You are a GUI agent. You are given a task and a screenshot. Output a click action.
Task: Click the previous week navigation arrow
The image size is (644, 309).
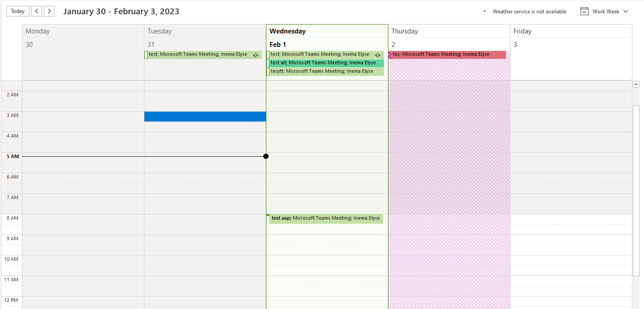pos(37,11)
